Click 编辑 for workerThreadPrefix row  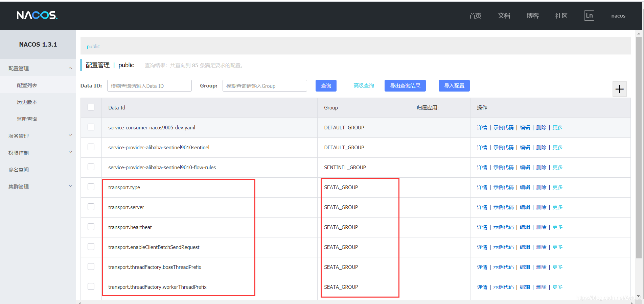pos(525,287)
